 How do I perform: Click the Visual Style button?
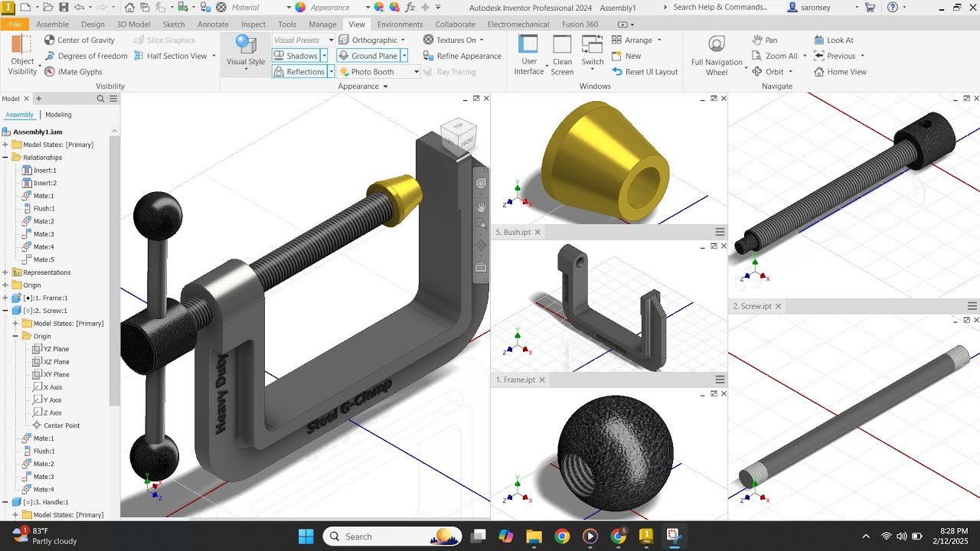click(246, 54)
